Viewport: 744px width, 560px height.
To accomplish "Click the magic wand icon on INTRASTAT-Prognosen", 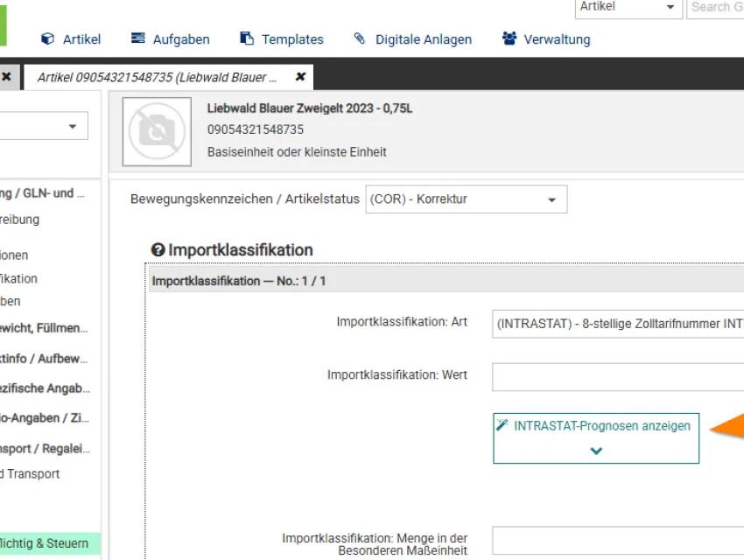I will coord(503,425).
